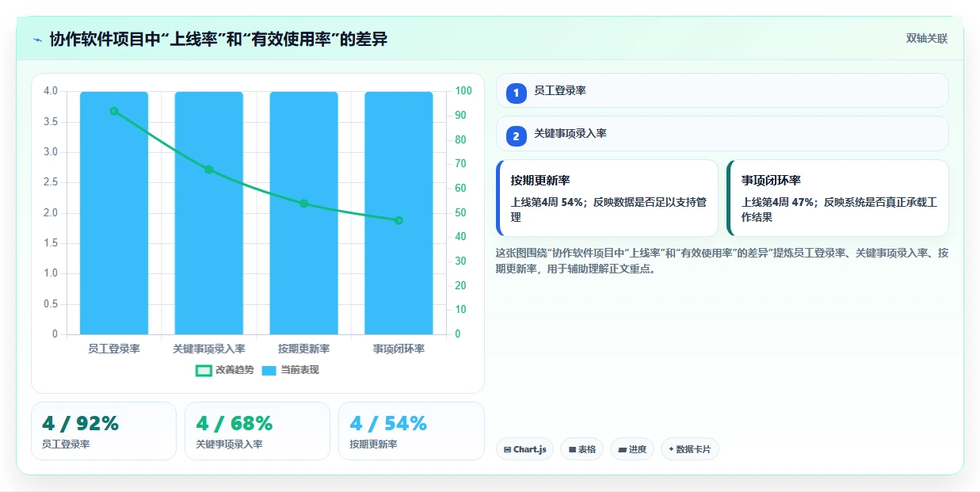980x492 pixels.
Task: Click the 事项闭环率 info card
Action: [x=837, y=198]
